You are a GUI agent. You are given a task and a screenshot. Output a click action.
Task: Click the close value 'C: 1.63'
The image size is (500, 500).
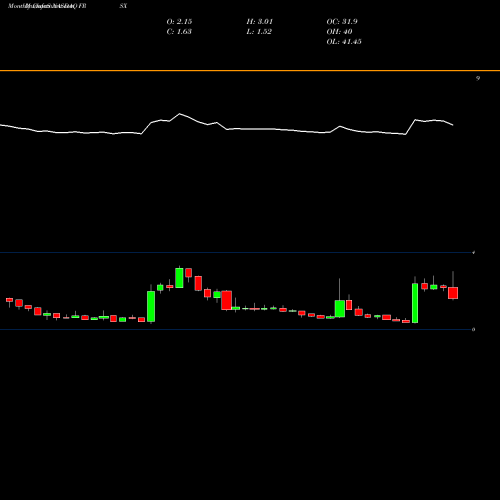179,32
